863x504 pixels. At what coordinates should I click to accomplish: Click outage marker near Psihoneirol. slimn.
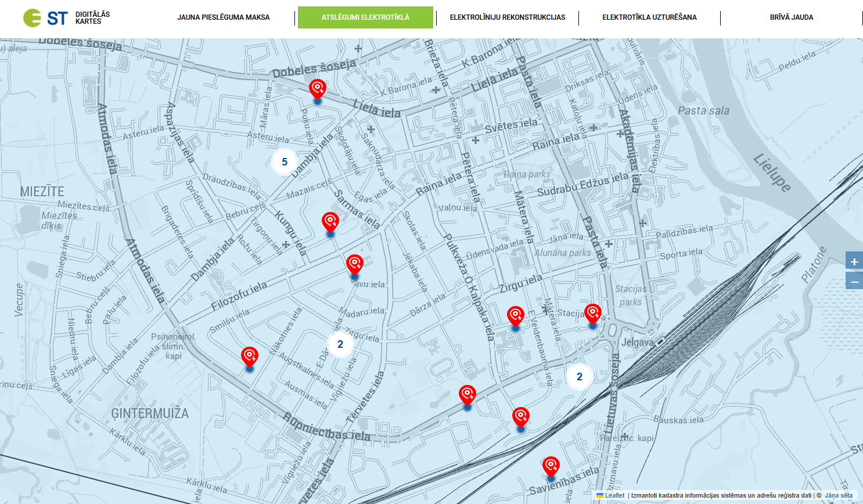coord(249,358)
